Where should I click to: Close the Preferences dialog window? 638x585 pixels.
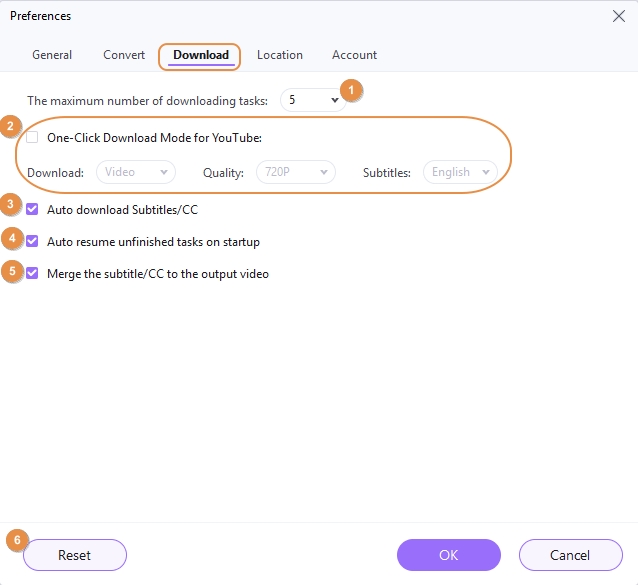617,16
